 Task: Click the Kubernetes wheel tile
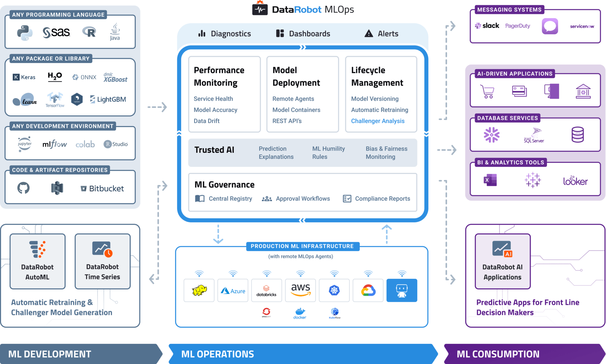pos(334,290)
